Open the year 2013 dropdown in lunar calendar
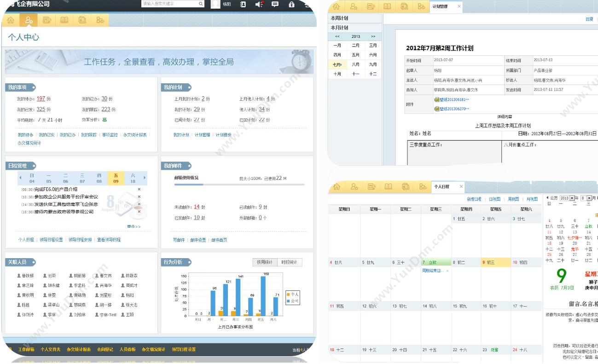Image resolution: width=598 pixels, height=364 pixels. coord(573,198)
